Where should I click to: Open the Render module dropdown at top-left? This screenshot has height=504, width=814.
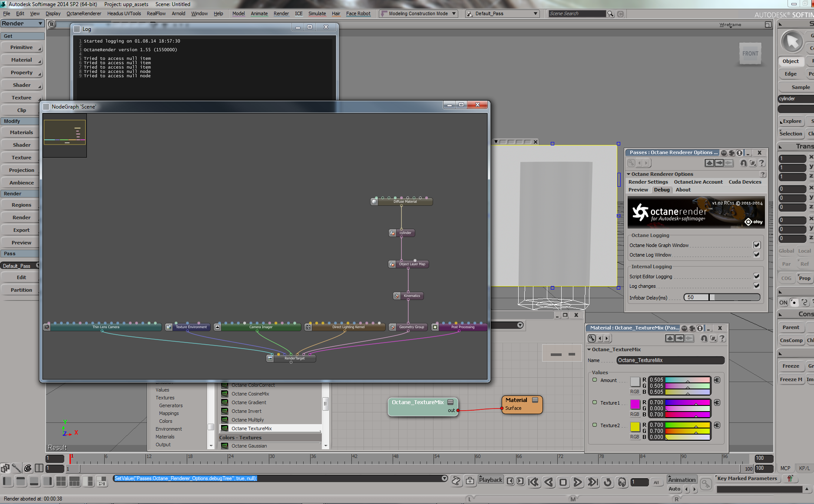22,24
